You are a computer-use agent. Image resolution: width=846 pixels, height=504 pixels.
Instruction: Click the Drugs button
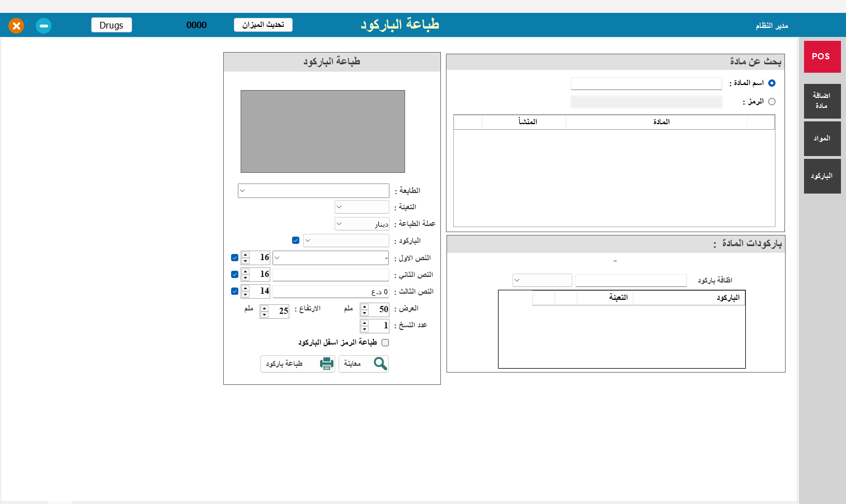click(x=111, y=25)
